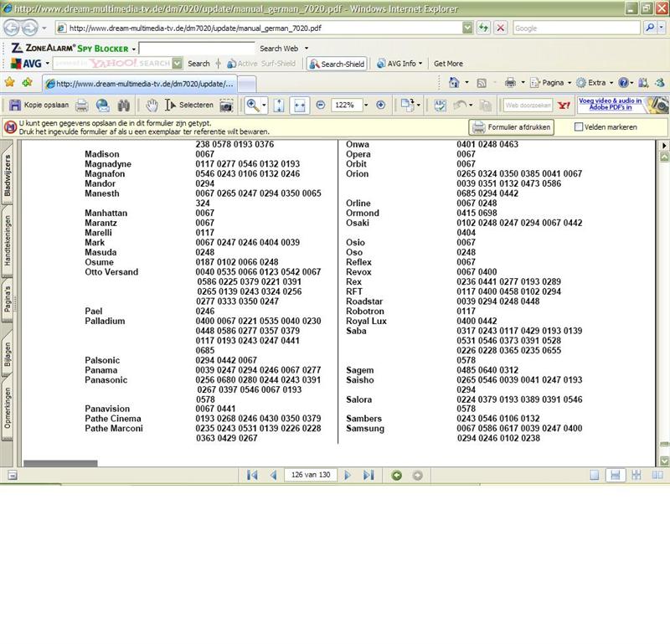
Task: Click the vertical scrollbar down arrow
Action: [x=664, y=461]
